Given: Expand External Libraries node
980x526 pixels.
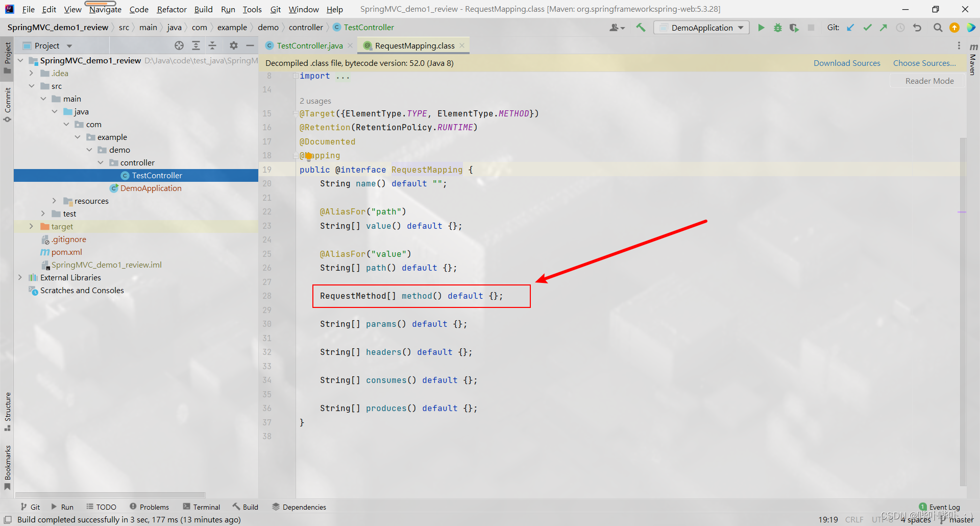Looking at the screenshot, I should click(20, 277).
